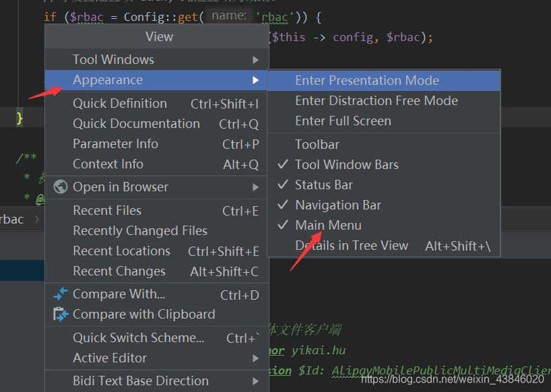This screenshot has height=392, width=551.
Task: Click the /** doc comment opener
Action: click(x=26, y=158)
